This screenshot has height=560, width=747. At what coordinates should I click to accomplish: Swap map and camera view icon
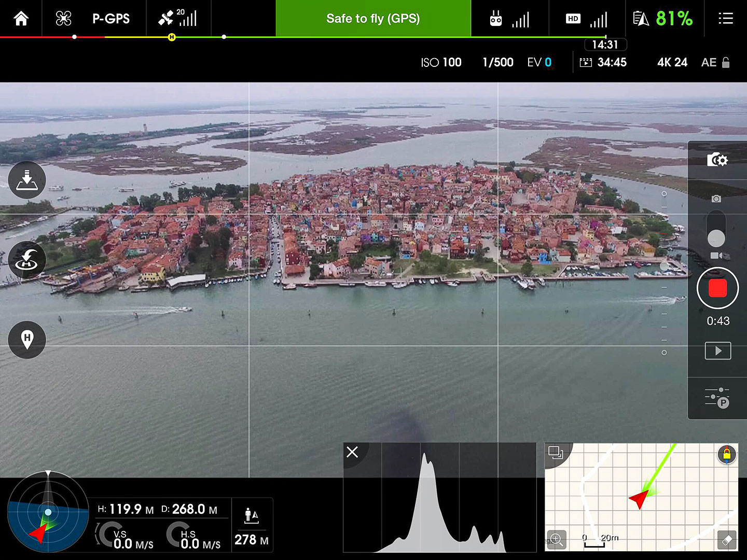click(x=556, y=453)
